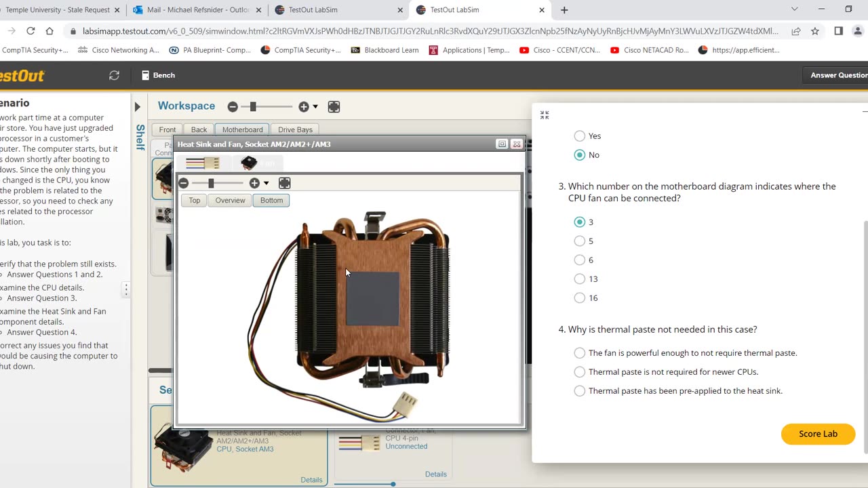This screenshot has height=488, width=868.
Task: Select 'pre-applied to the heat sink' answer
Action: [579, 390]
